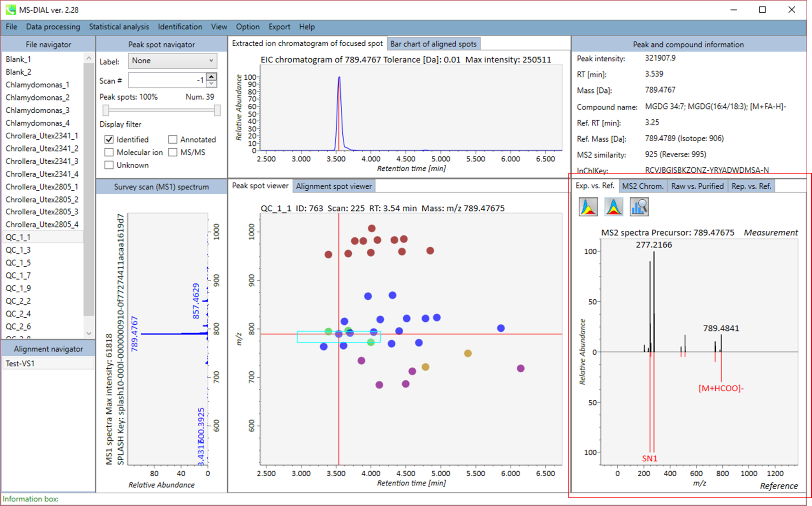Click the 277.2166 peak label in MS2 spectra
Screen dimensions: 812x506
654,245
